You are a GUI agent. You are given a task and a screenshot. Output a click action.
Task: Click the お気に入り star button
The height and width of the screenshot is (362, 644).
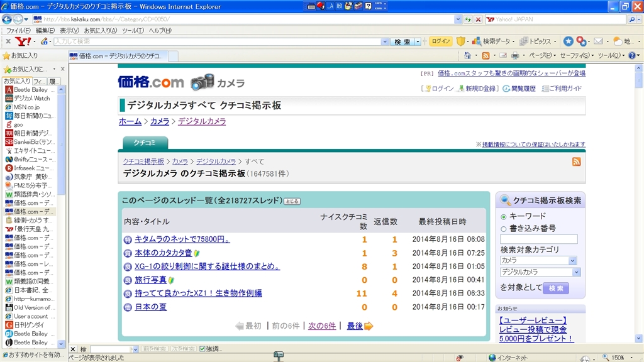click(x=19, y=55)
